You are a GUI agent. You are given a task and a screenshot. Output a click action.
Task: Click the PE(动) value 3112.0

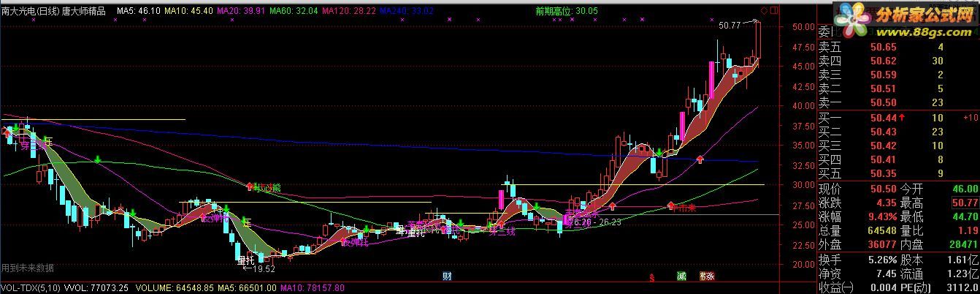962,286
